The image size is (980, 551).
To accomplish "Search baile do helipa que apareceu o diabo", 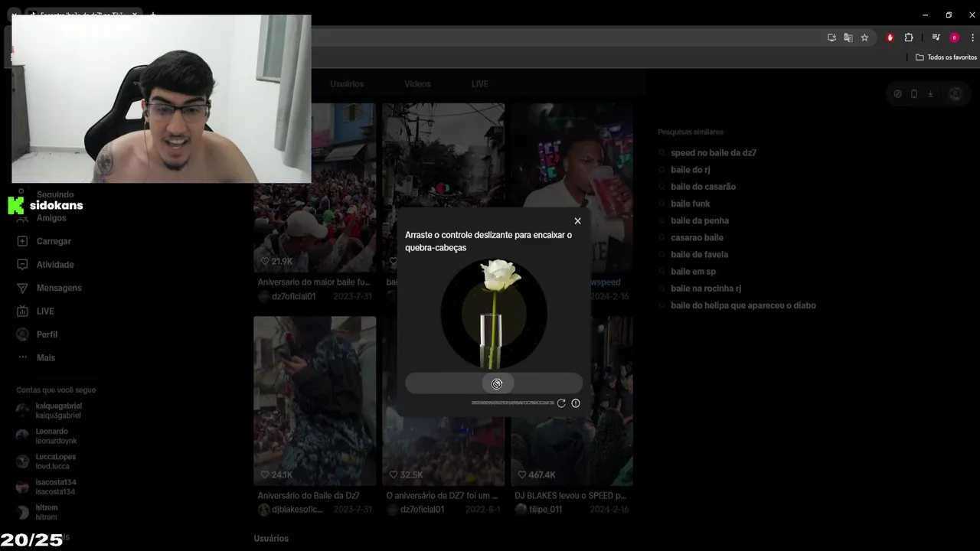I will click(743, 305).
